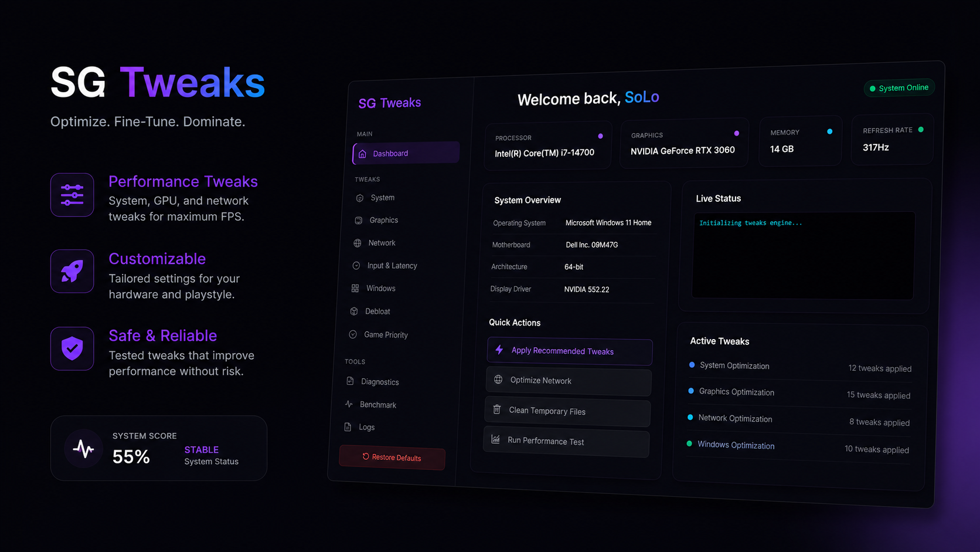
Task: Click the NVIDIA GeForce RTX 3060 card
Action: click(x=683, y=143)
